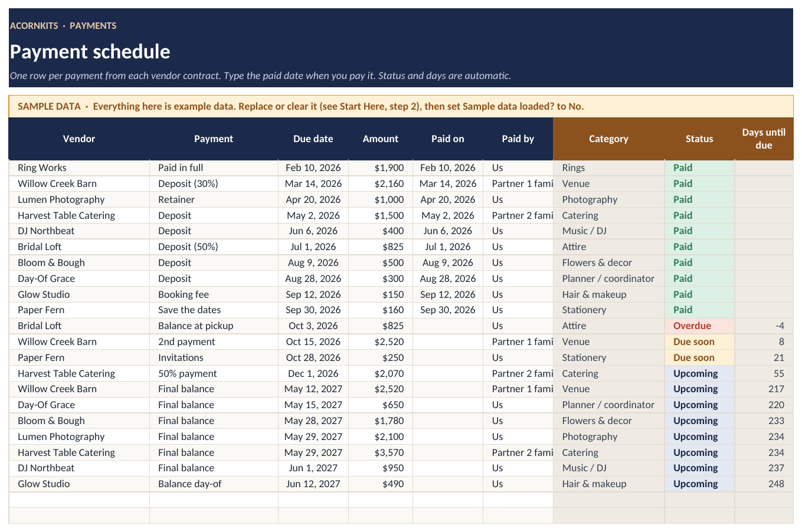Click the Save the dates cell
The height and width of the screenshot is (532, 802).
tap(214, 310)
